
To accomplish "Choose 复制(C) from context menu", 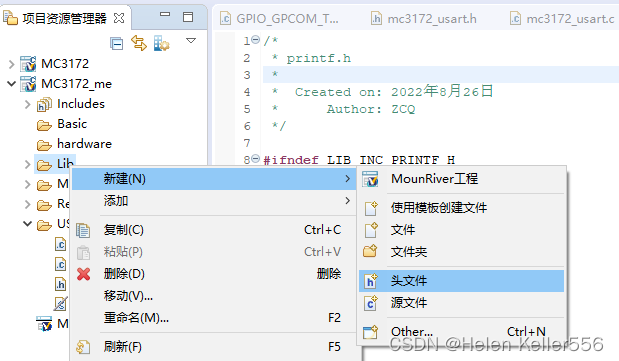I will point(214,229).
